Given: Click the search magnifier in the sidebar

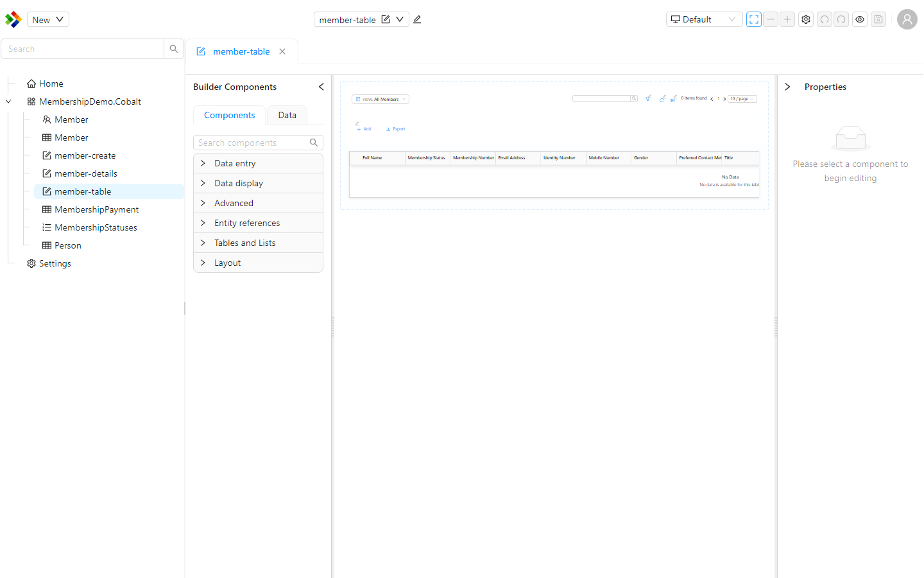Looking at the screenshot, I should [173, 49].
